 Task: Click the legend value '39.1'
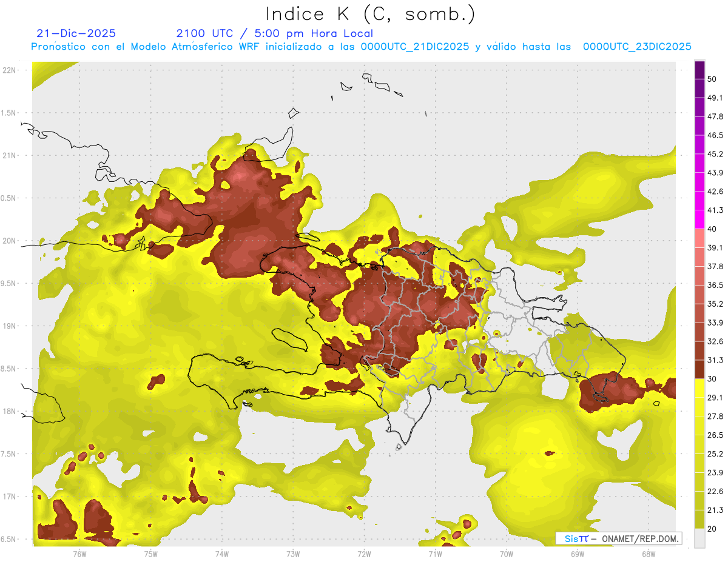tap(715, 247)
